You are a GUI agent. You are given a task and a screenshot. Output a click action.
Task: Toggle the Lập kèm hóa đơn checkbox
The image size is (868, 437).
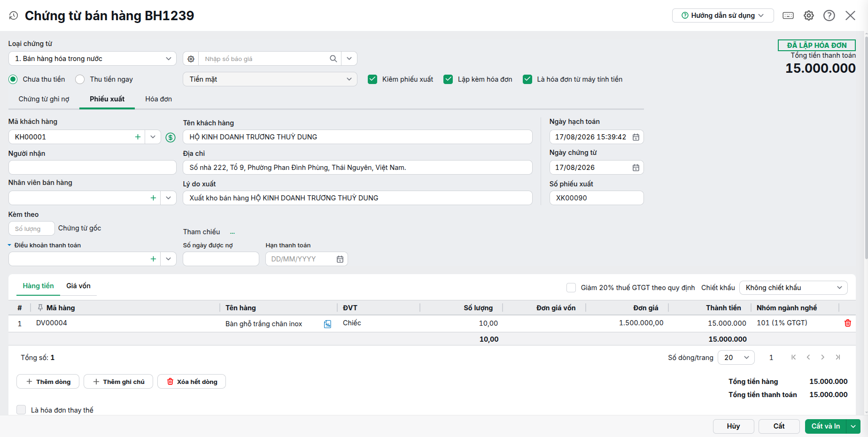point(448,79)
